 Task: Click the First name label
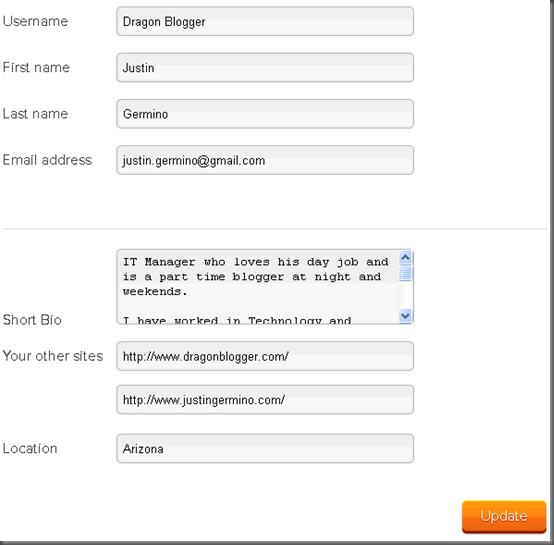click(x=36, y=67)
